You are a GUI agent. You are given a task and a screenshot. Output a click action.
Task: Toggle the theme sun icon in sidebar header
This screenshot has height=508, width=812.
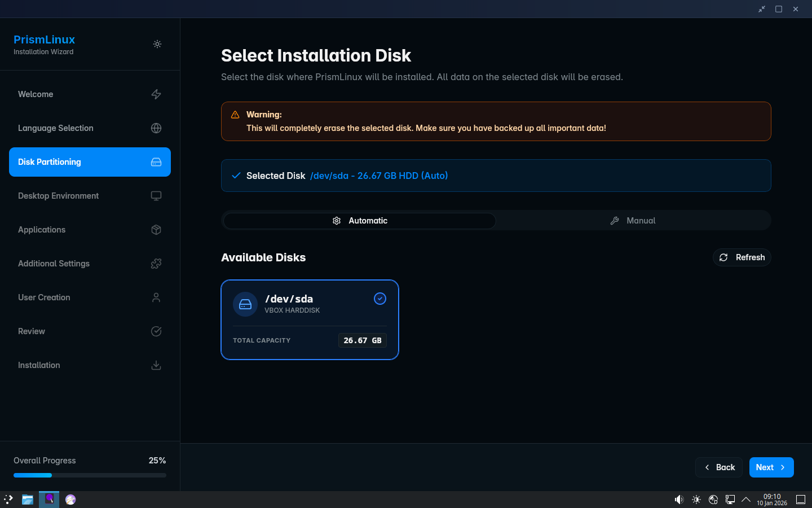pos(157,44)
